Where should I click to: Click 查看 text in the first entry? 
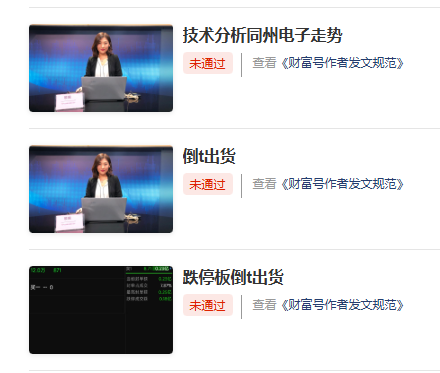(x=264, y=63)
